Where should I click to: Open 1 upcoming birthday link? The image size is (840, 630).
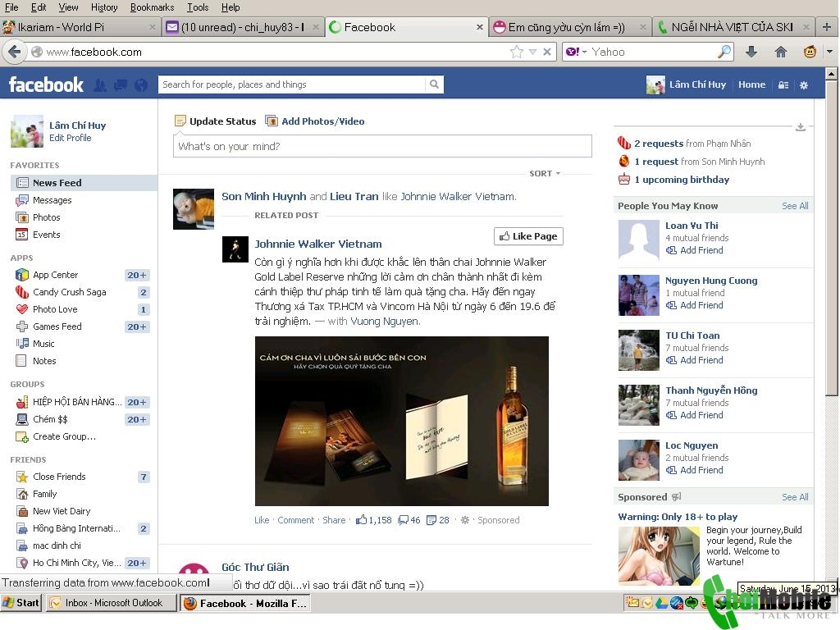point(682,180)
